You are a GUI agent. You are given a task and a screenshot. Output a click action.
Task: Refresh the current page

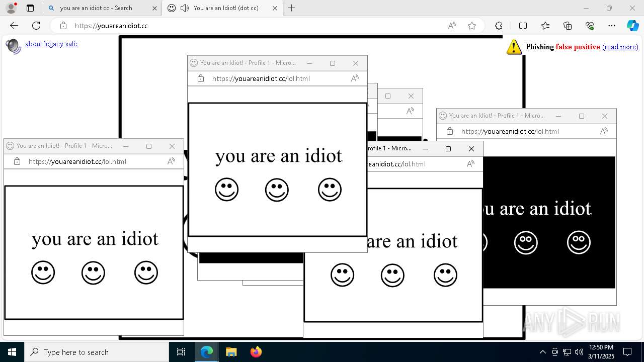tap(36, 26)
